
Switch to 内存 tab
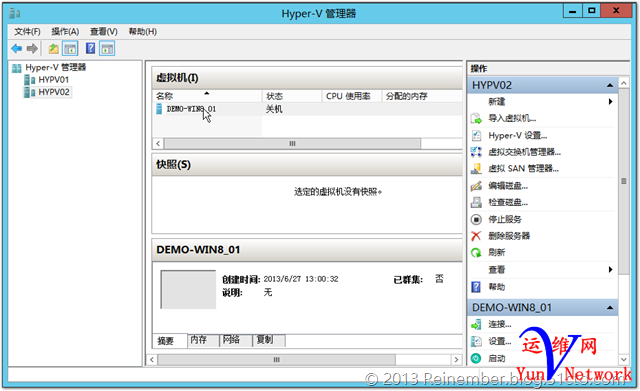coord(203,340)
